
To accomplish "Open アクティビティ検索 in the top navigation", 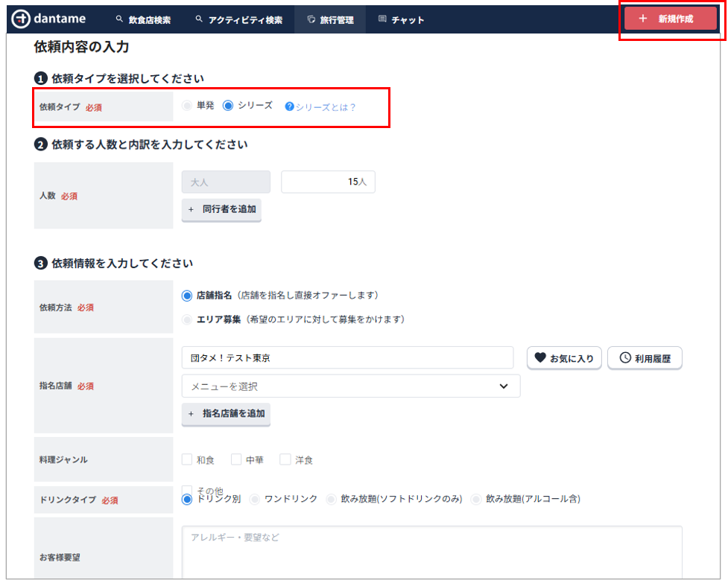I will [238, 20].
